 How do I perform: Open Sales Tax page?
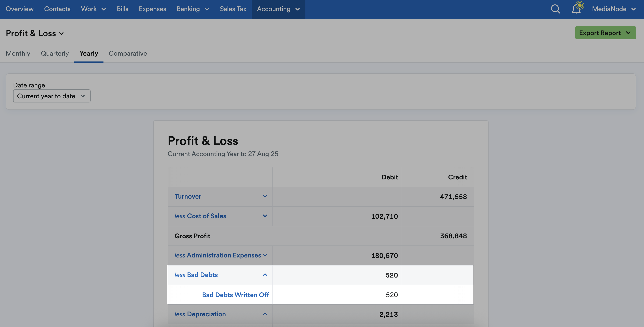pyautogui.click(x=233, y=9)
